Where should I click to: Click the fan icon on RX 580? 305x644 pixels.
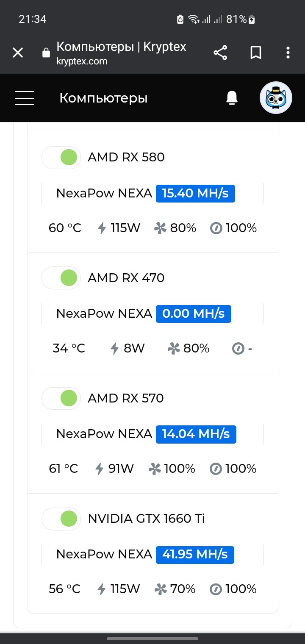(160, 228)
